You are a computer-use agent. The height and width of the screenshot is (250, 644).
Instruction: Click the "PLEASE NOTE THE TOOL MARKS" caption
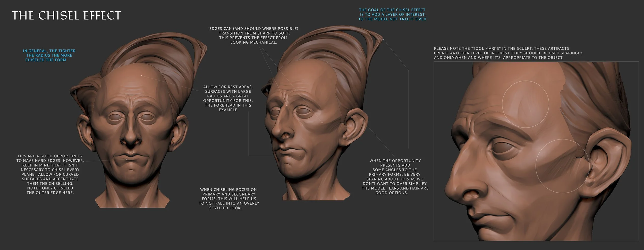click(x=508, y=53)
